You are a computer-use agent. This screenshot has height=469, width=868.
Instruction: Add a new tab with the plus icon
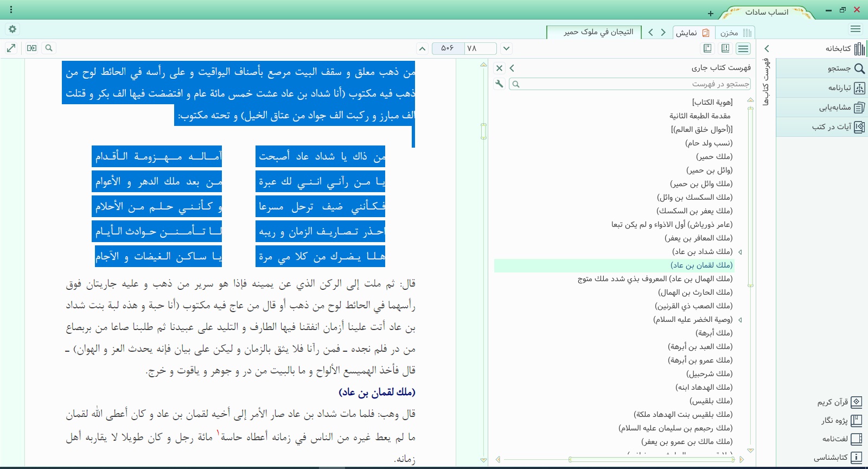point(711,14)
